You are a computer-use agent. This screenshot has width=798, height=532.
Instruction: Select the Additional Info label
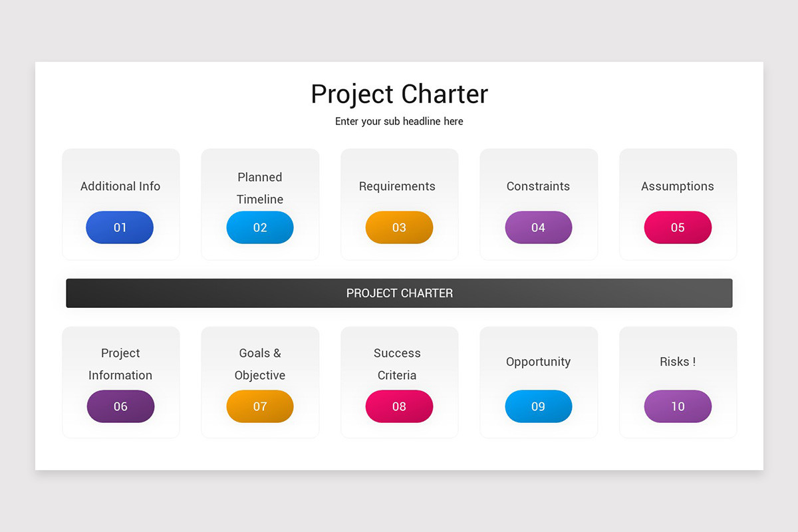tap(120, 186)
